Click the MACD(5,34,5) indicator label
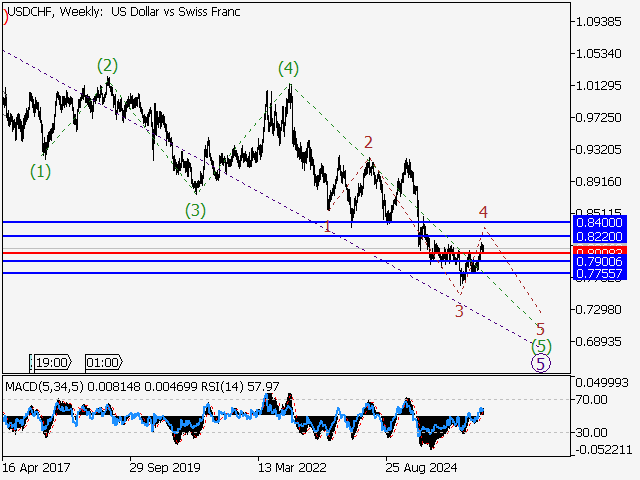This screenshot has height=480, width=640. pyautogui.click(x=44, y=386)
